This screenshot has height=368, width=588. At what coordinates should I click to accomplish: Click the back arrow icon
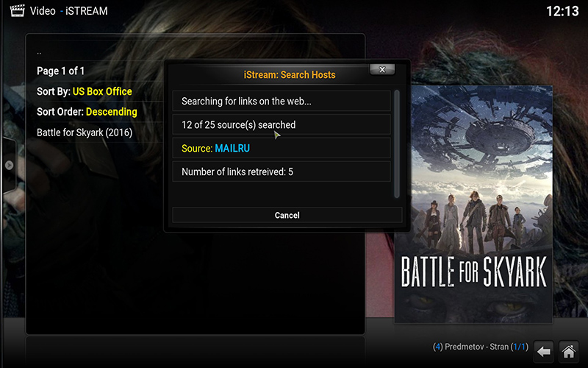[x=544, y=351]
